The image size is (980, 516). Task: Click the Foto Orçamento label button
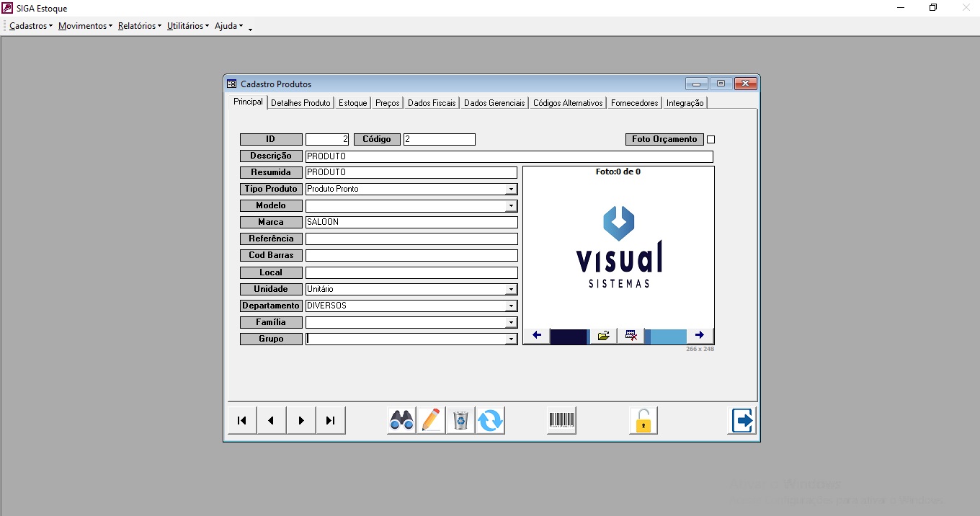664,140
